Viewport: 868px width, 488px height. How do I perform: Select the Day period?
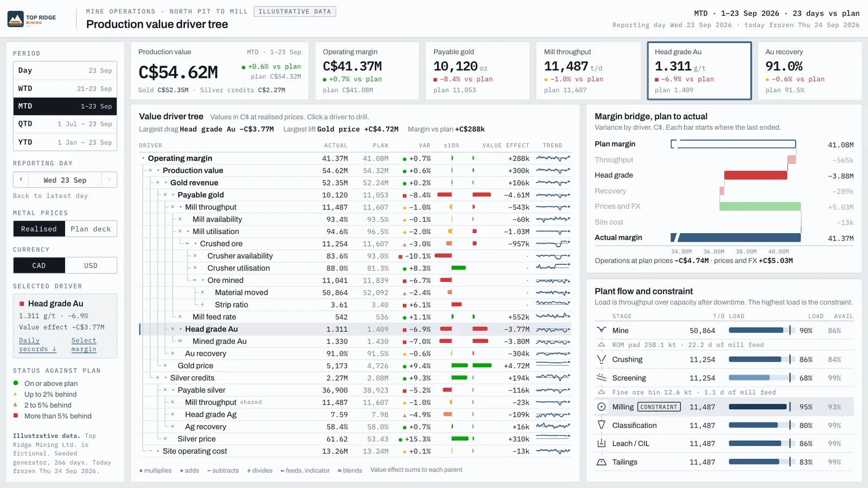coord(65,70)
